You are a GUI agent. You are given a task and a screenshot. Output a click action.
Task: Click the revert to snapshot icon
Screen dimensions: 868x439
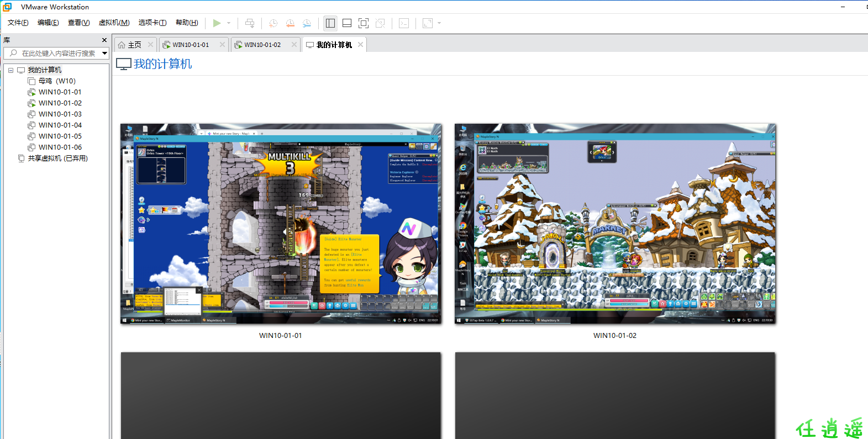coord(290,23)
